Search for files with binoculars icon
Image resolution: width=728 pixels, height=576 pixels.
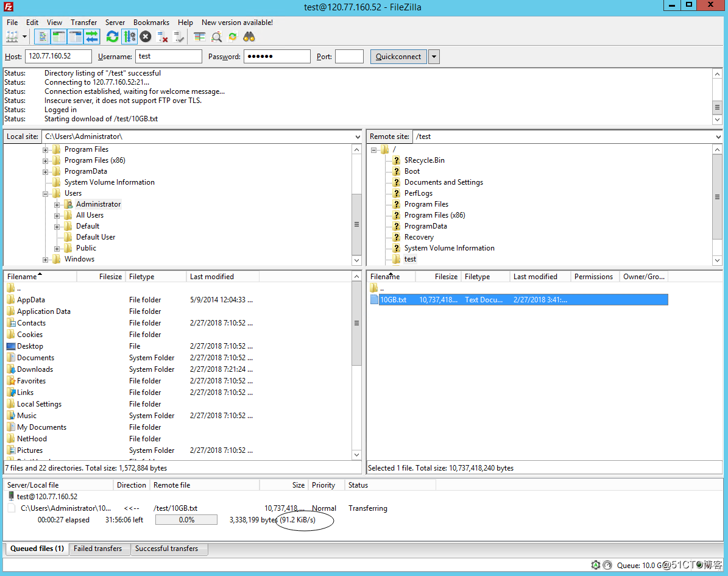coord(249,37)
